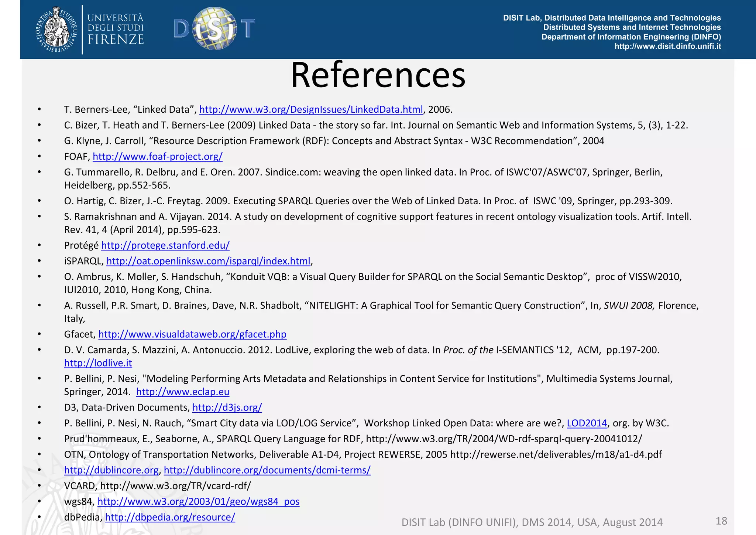Click the DISIT globe logo
Viewport: 756px width, 535px height.
[214, 28]
